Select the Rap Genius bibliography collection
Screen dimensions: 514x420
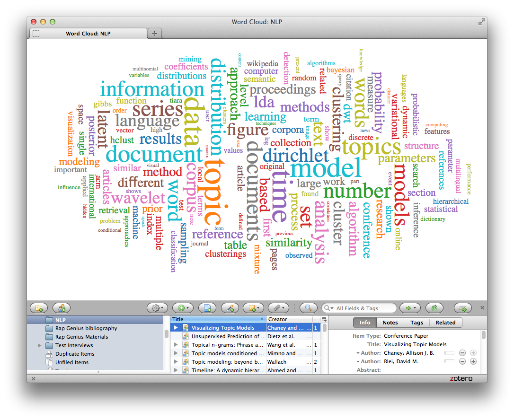[95, 328]
